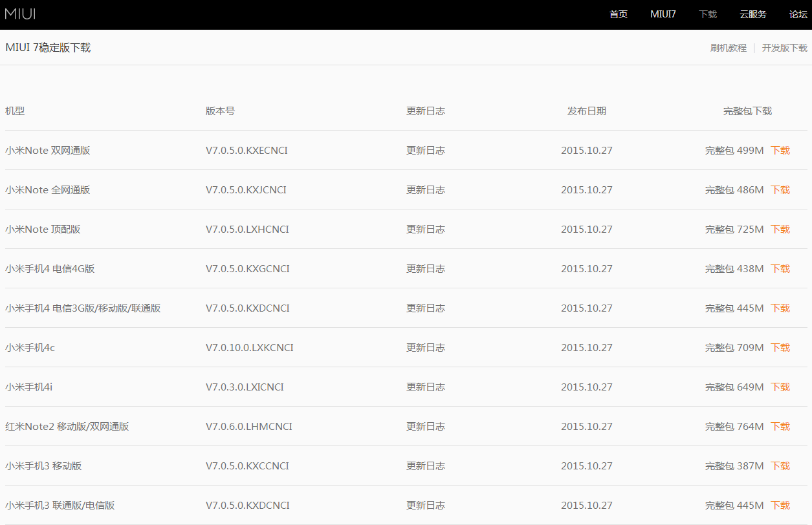Click release date in 小米手机4c row
Screen dimensions: 812x525
click(587, 348)
